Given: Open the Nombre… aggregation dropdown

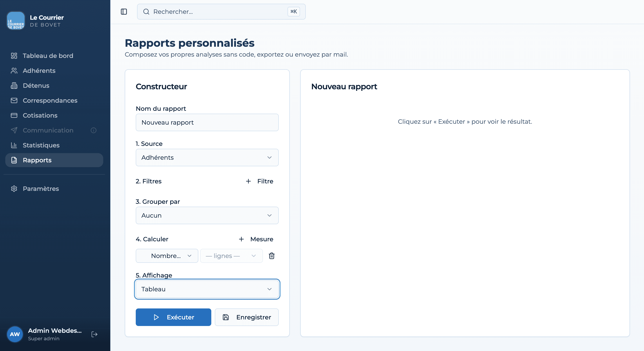Looking at the screenshot, I should click(167, 256).
